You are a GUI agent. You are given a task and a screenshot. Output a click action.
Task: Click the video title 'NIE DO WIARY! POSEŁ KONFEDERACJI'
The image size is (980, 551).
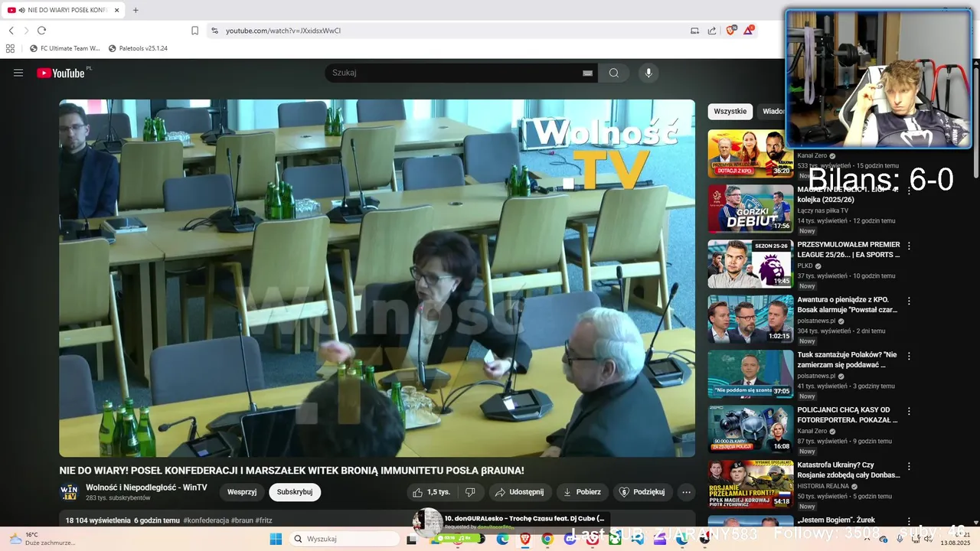[x=292, y=471]
